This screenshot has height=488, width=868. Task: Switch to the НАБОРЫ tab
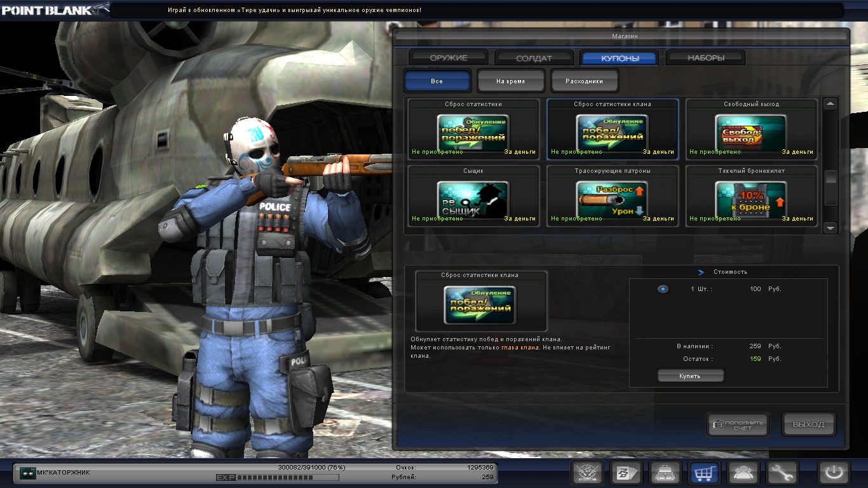pos(705,58)
